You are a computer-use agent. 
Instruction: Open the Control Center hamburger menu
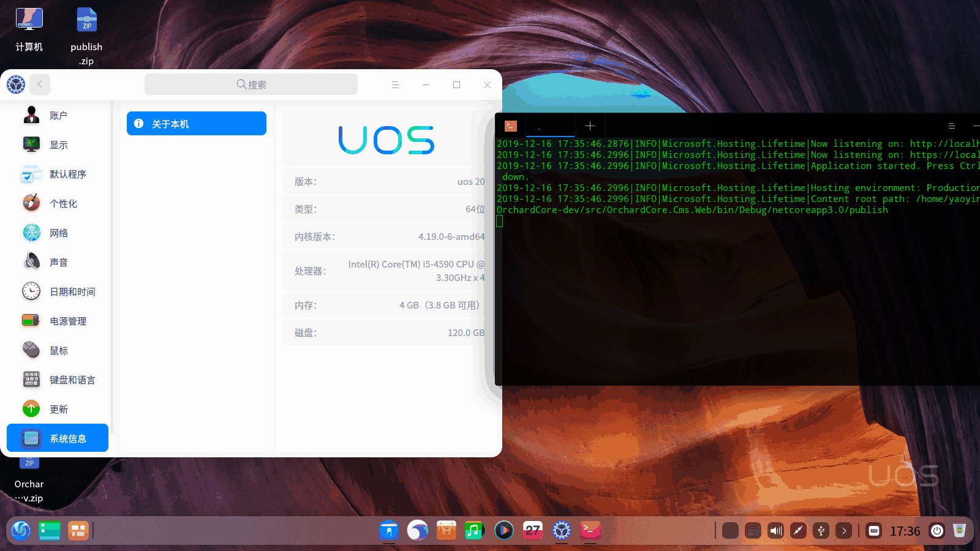(x=395, y=84)
